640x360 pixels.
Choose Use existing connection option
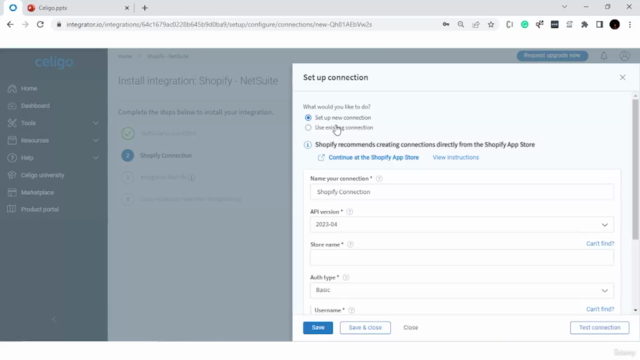coord(308,128)
